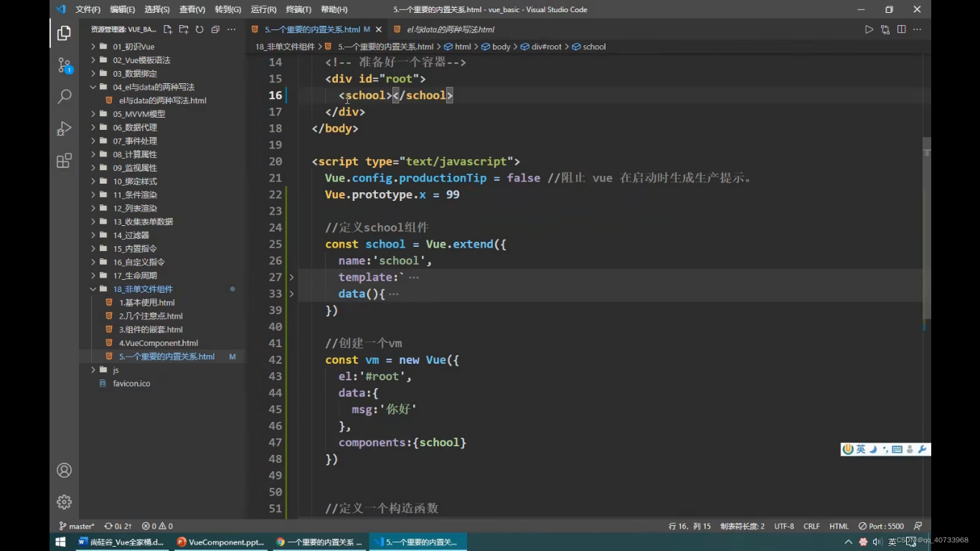
Task: Open Windows Start menu
Action: coord(61,542)
